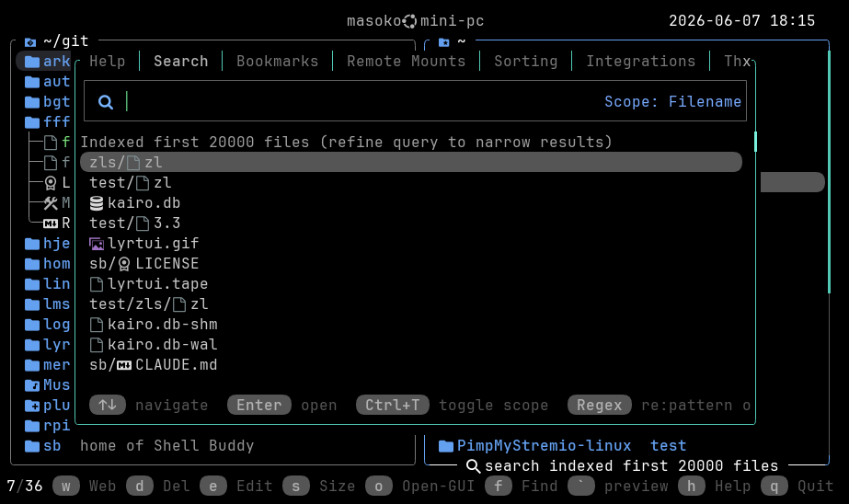Click the d Del shortcut key

point(140,487)
